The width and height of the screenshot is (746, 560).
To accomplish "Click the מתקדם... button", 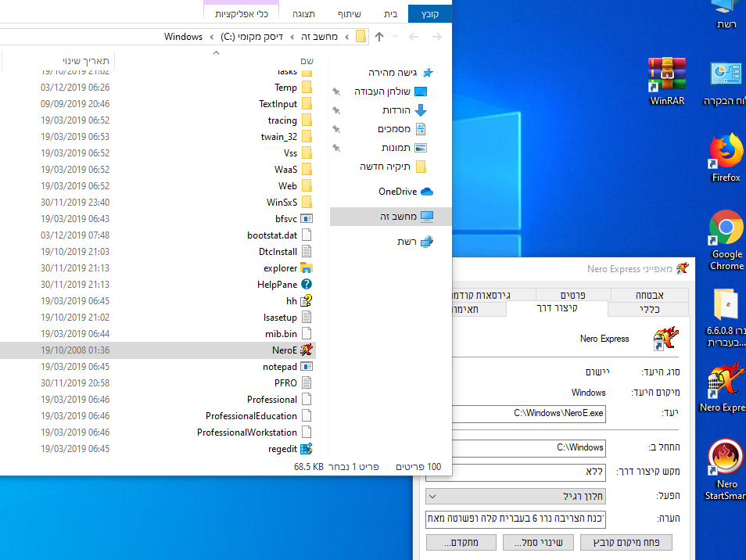I will point(461,542).
